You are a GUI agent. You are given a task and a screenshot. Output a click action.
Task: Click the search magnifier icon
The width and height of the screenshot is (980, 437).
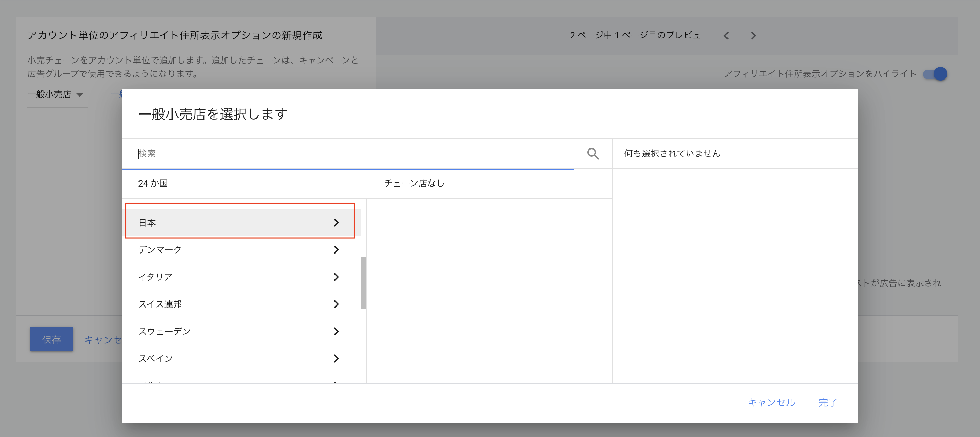coord(593,154)
